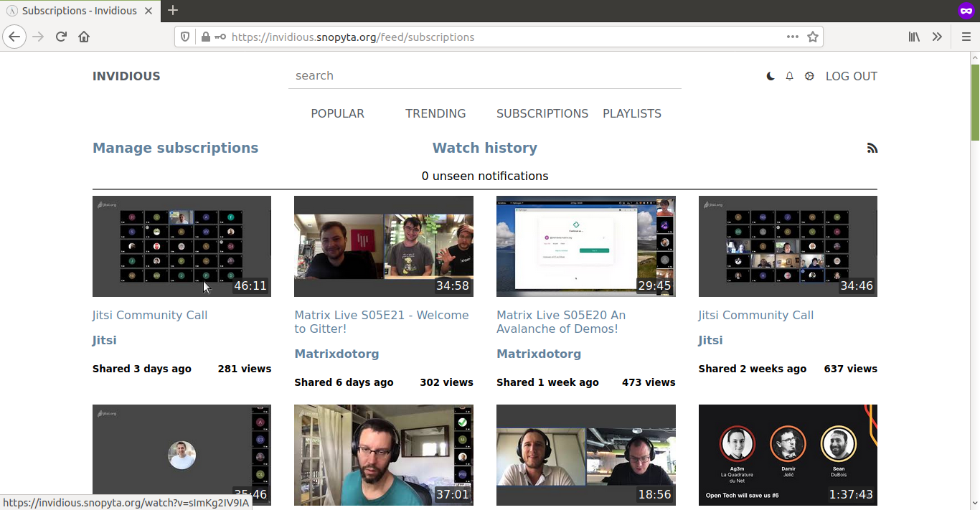Bookmark this page with the star icon

(813, 37)
